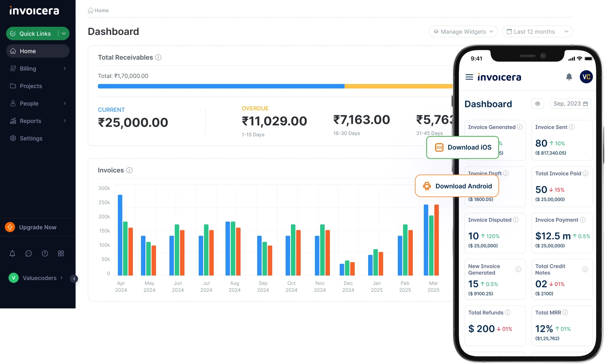Click the Invoice Generated info icon
605x364 pixels.
coord(520,127)
